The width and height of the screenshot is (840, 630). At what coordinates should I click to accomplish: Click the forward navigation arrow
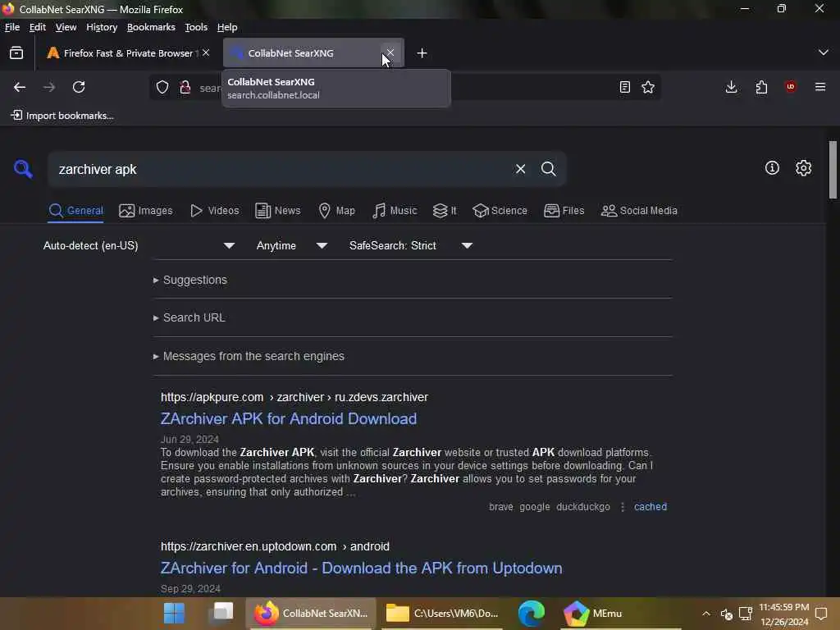(x=48, y=87)
